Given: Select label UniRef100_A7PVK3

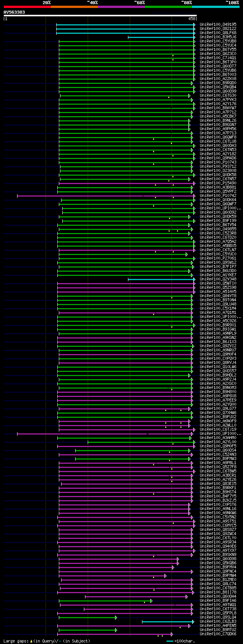Looking at the screenshot, I should pos(218,99).
